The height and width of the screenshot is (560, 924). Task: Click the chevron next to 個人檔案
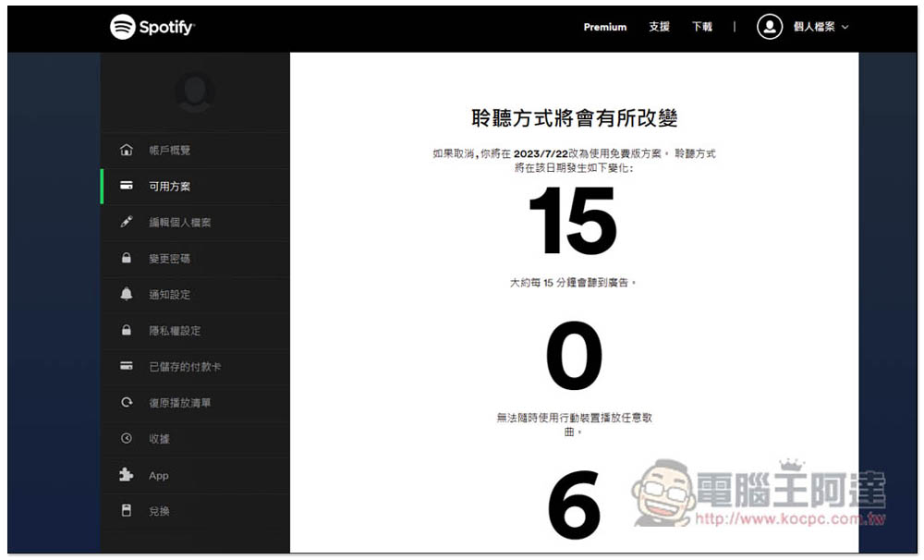[845, 27]
